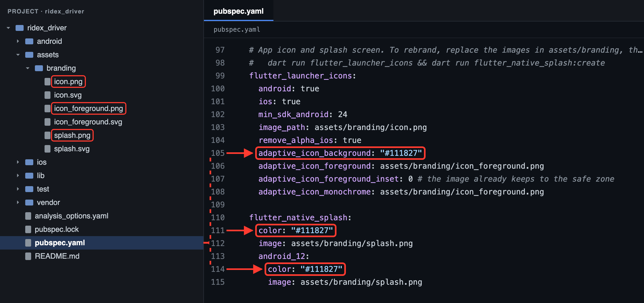Open splash.svg in the file tree
This screenshot has width=644, height=303.
(72, 149)
